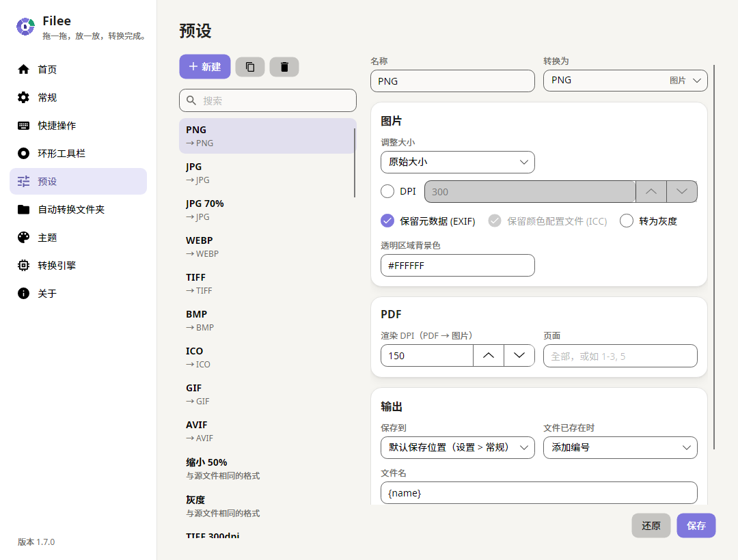Go to 首页 page

[x=78, y=70]
